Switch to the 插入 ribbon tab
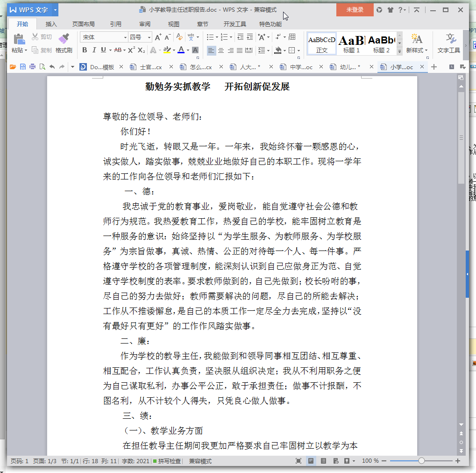Viewport: 476px width, 473px height. pos(51,24)
